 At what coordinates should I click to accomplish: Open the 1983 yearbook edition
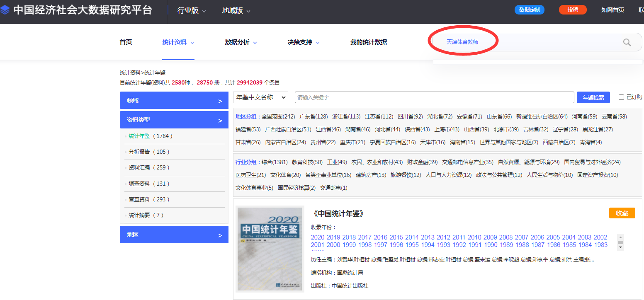tap(601, 245)
